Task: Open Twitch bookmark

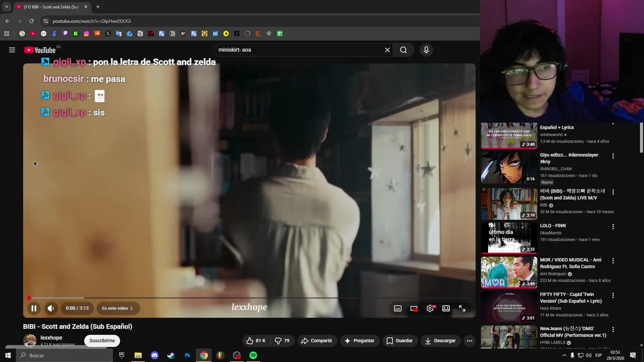Action: click(65, 34)
